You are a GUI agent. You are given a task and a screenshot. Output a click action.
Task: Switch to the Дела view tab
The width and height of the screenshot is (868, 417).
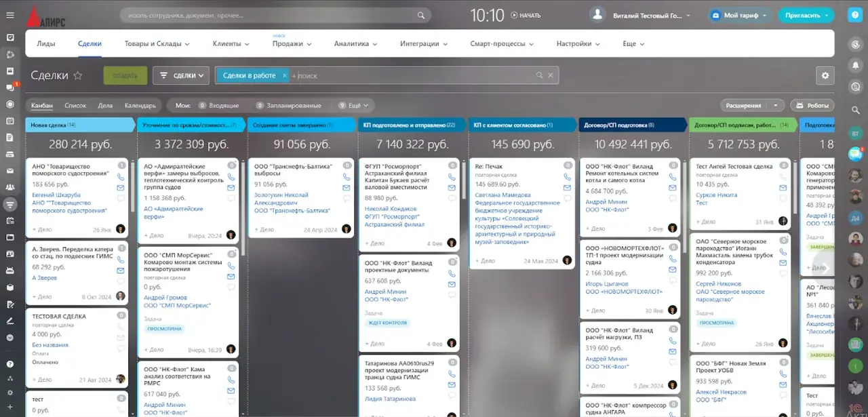pyautogui.click(x=105, y=106)
